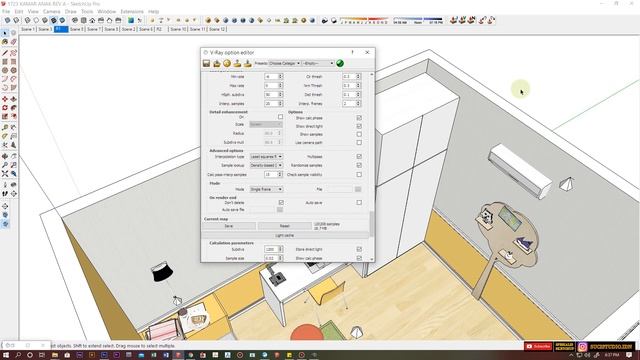Open File Explorer from the taskbar
Screen dimensions: 640x360
(54, 355)
